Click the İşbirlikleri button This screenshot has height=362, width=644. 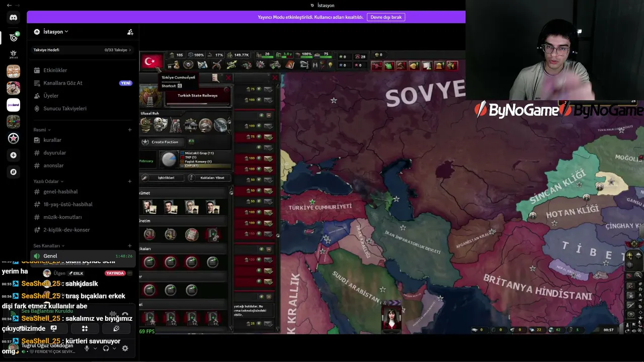click(162, 177)
